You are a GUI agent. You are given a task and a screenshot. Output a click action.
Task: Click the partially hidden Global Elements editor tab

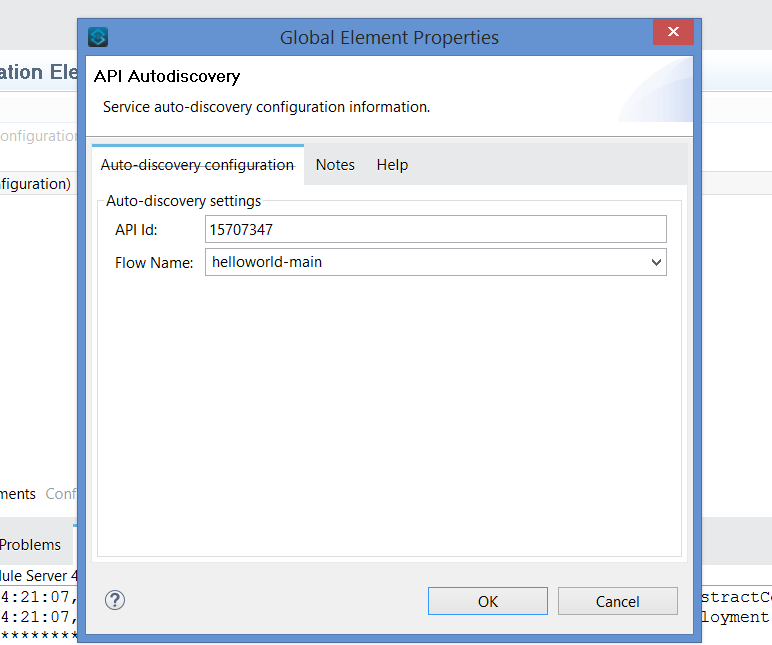point(18,494)
